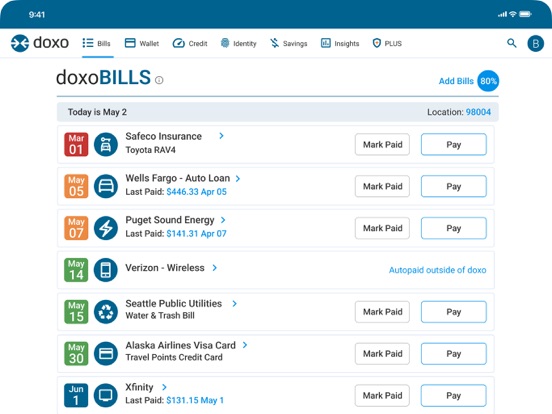
Task: Mark Puget Sound Energy bill paid
Action: coord(382,228)
